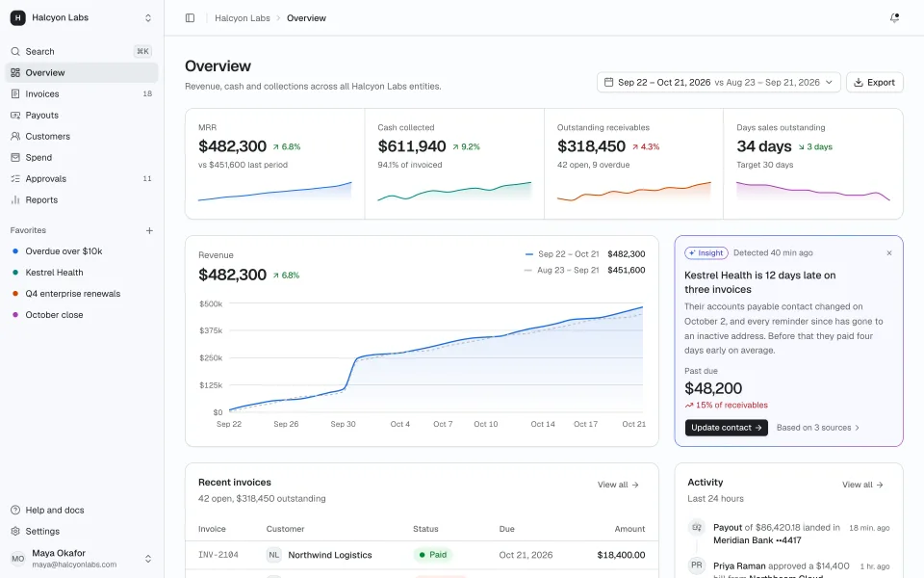Open the Customers section

[x=82, y=136]
